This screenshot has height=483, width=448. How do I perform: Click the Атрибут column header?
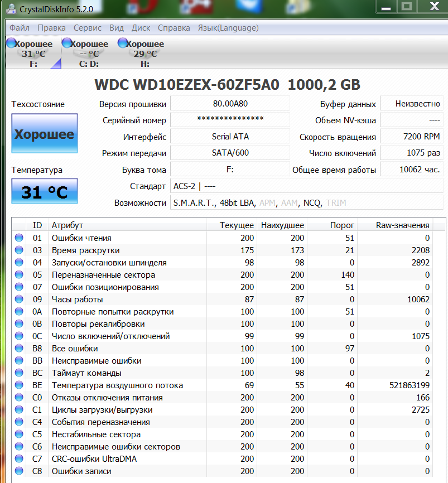click(127, 225)
